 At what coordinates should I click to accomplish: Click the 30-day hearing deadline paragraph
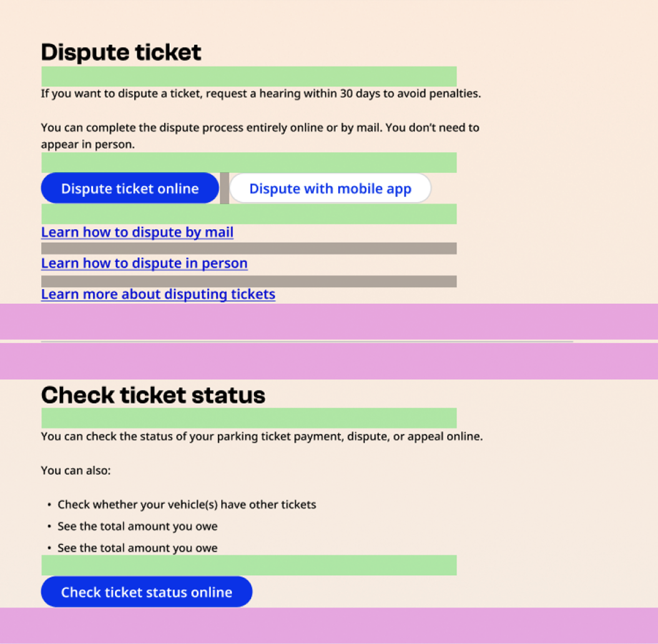[260, 94]
